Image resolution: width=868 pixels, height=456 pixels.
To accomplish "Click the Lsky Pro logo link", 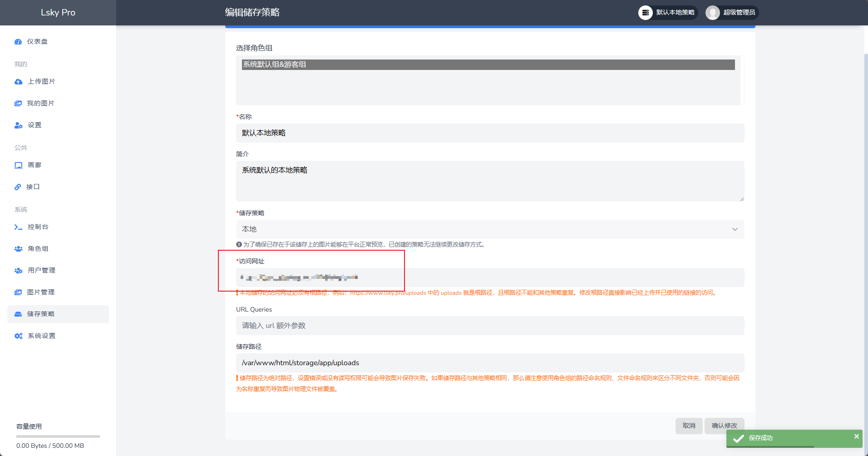I will (x=58, y=13).
